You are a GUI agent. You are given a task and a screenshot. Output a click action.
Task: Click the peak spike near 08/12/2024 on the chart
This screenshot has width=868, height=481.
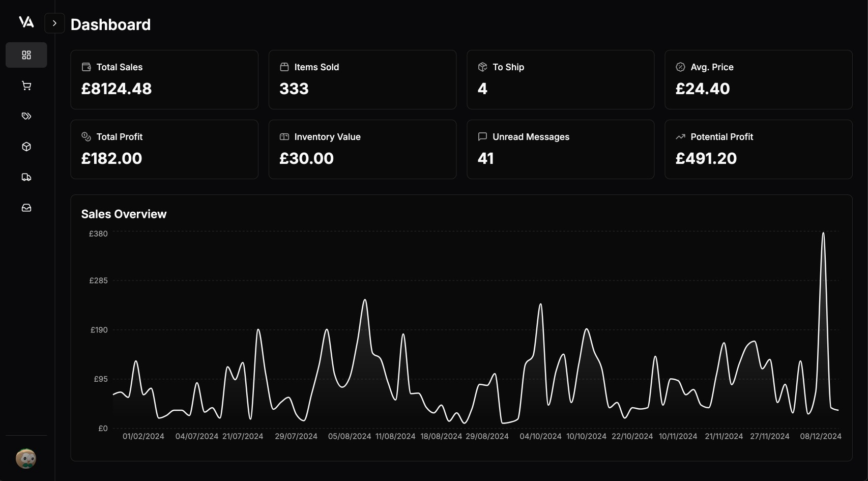[x=824, y=234]
